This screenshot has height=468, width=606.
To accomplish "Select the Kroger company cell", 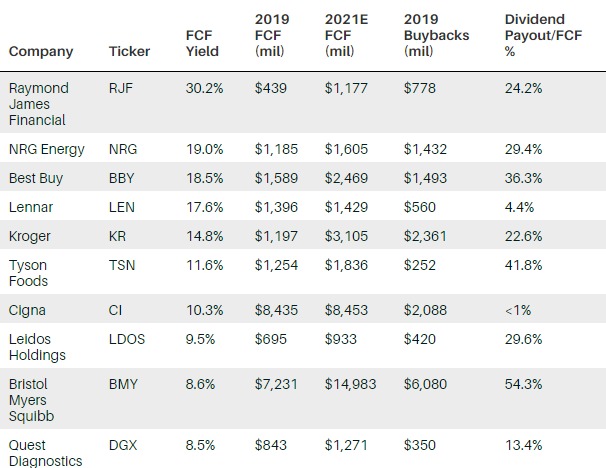I will pyautogui.click(x=30, y=236).
